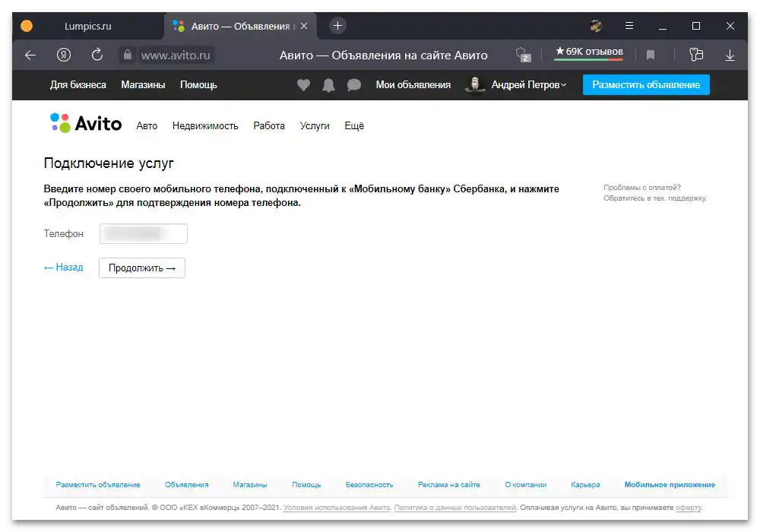Screen dimensions: 760x532
Task: Open footer link Магазины
Action: click(x=250, y=485)
